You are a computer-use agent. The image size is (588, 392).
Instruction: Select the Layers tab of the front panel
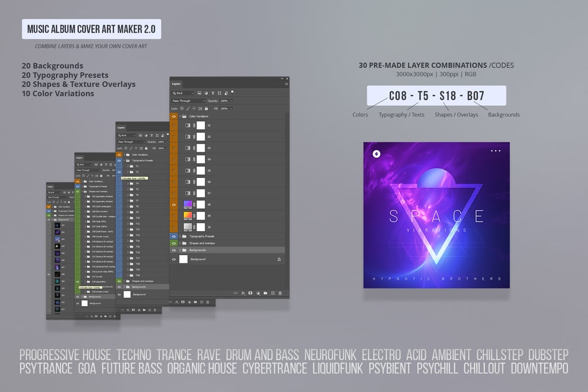tap(176, 84)
